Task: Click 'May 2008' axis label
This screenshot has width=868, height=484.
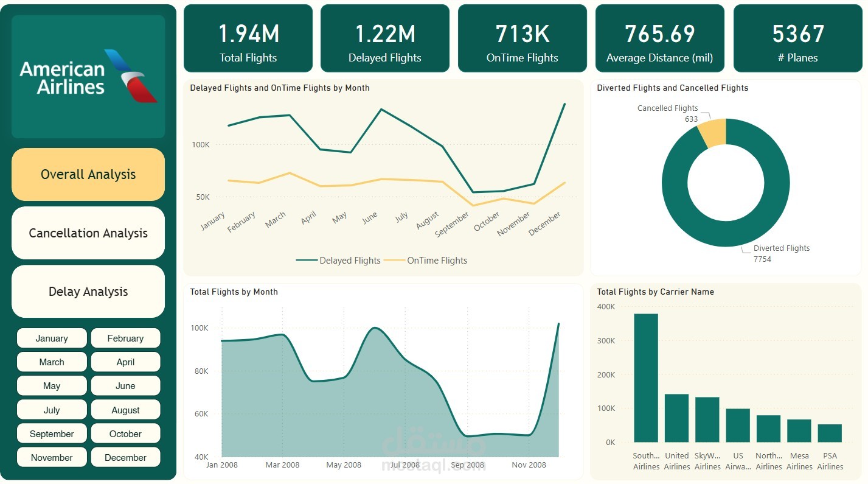Action: click(344, 465)
